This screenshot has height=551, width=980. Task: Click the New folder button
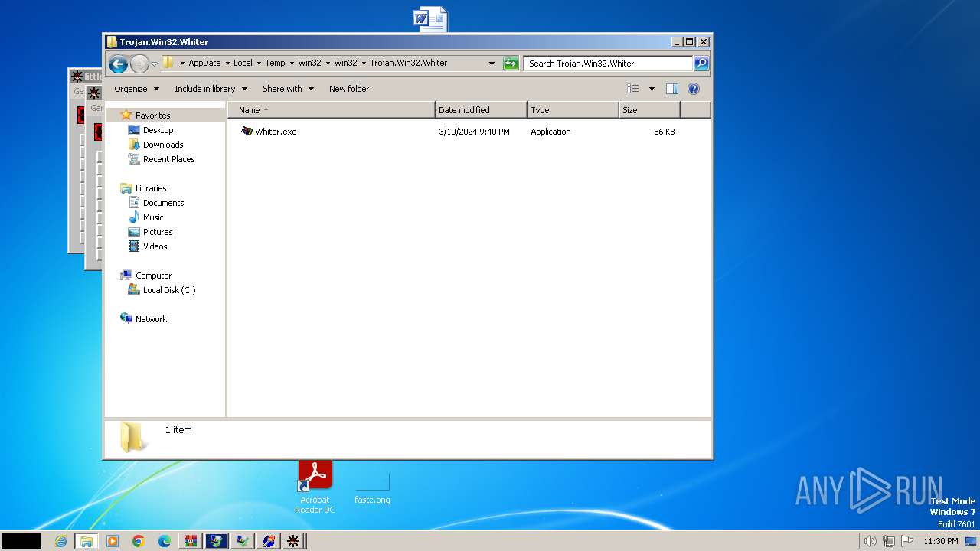(x=349, y=89)
